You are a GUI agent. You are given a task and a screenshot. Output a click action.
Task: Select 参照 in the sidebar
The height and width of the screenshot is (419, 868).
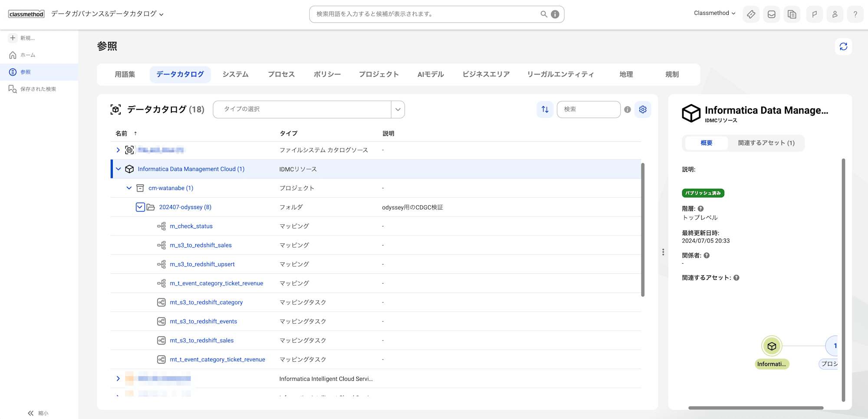tap(39, 72)
